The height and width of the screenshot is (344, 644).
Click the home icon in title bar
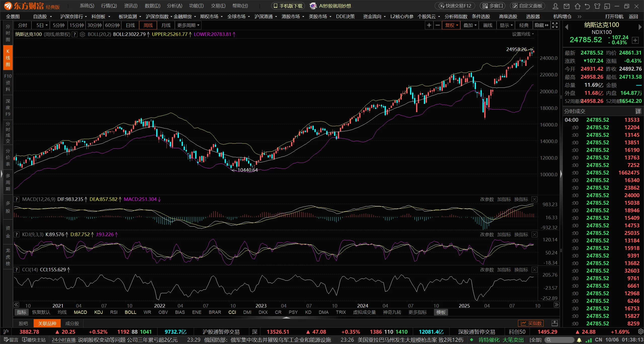(578, 6)
